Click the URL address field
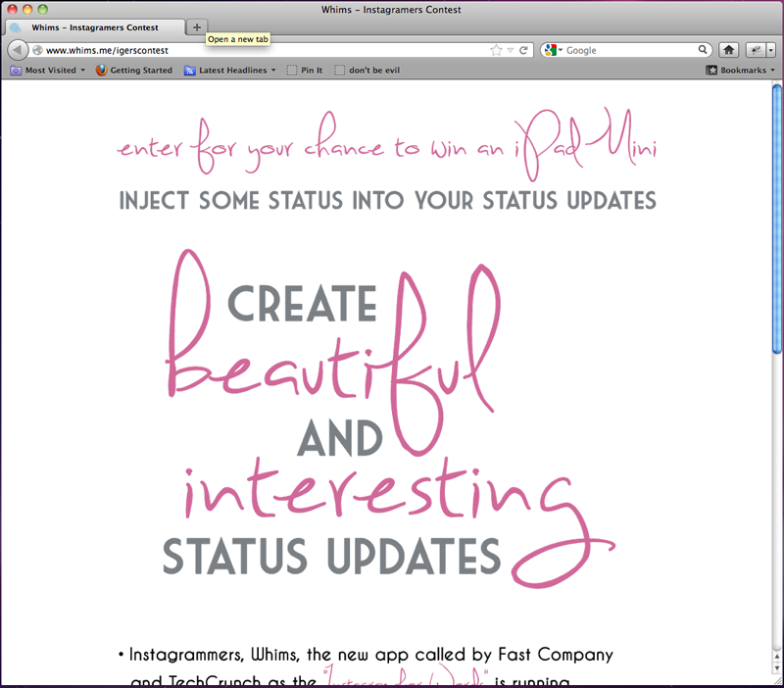 (x=265, y=50)
